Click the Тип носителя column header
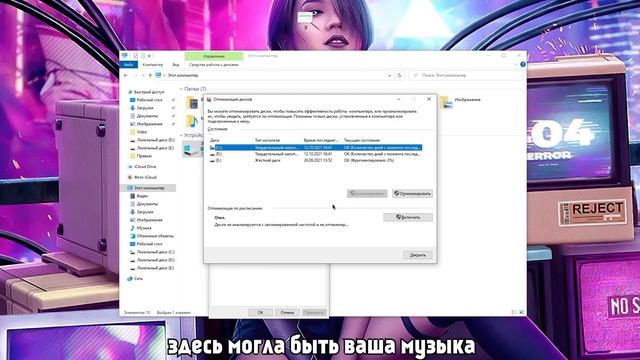The height and width of the screenshot is (360, 640). (267, 140)
